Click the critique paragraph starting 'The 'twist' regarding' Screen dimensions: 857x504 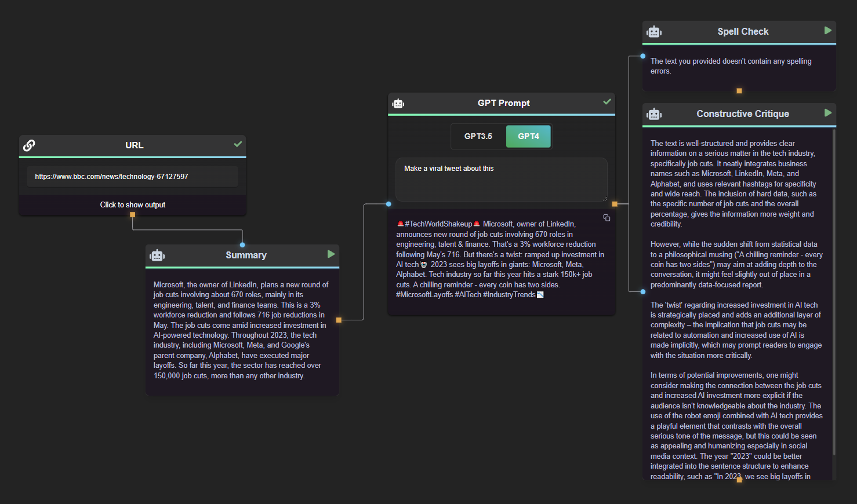pos(736,330)
